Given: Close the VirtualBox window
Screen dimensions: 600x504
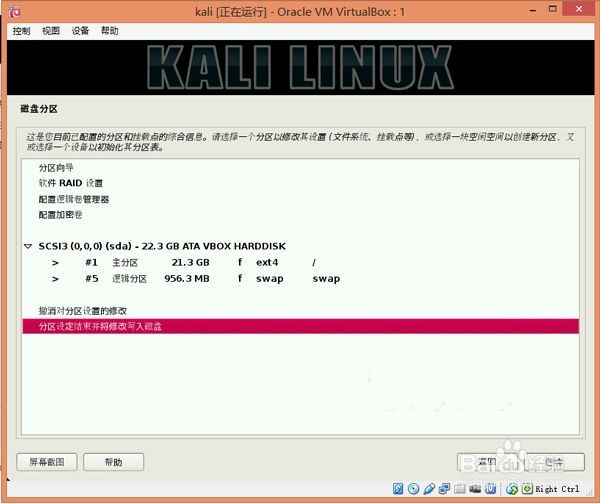Looking at the screenshot, I should click(579, 9).
